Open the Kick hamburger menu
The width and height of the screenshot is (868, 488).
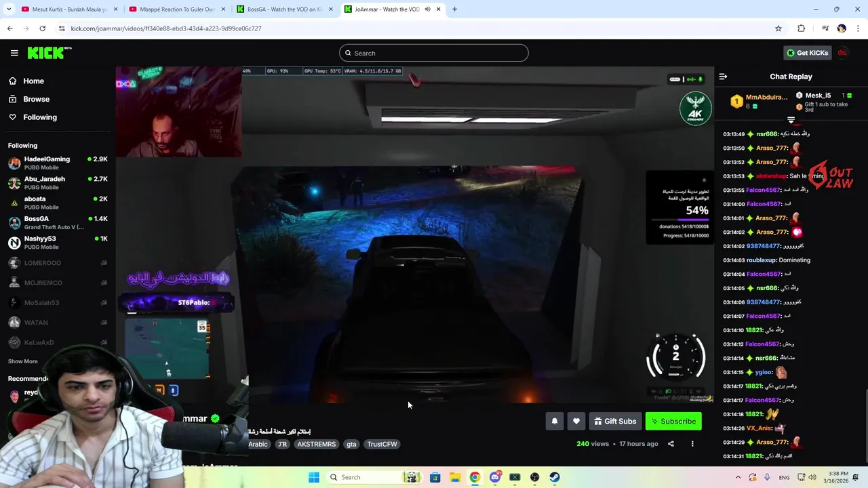click(14, 53)
